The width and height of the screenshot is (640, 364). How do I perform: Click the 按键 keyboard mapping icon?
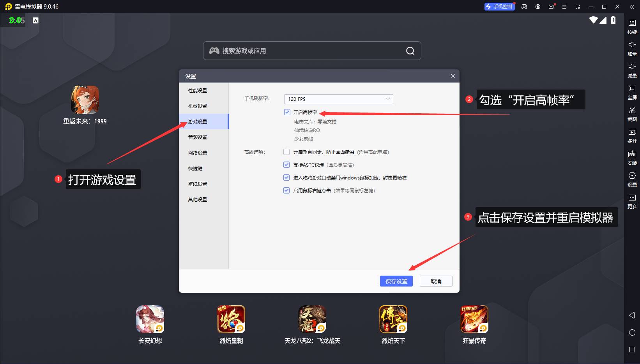[x=632, y=23]
